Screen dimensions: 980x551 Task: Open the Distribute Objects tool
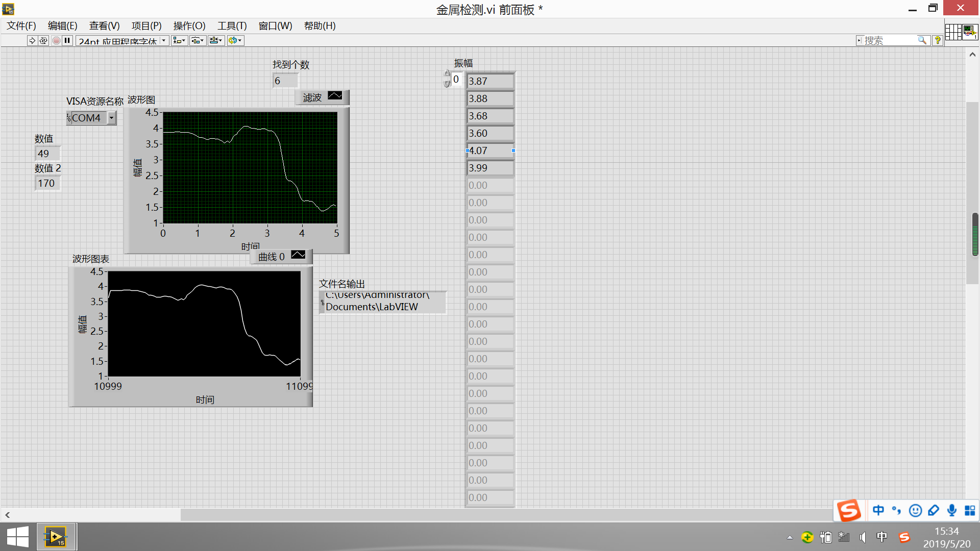pos(198,40)
